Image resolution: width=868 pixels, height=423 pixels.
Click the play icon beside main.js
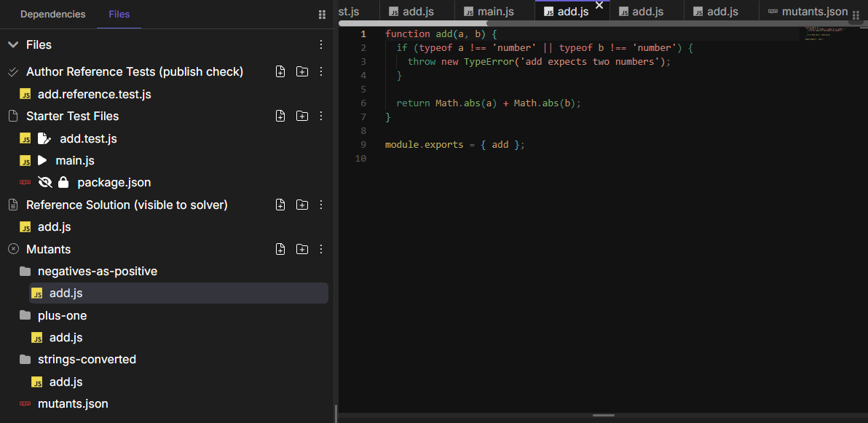tap(42, 161)
